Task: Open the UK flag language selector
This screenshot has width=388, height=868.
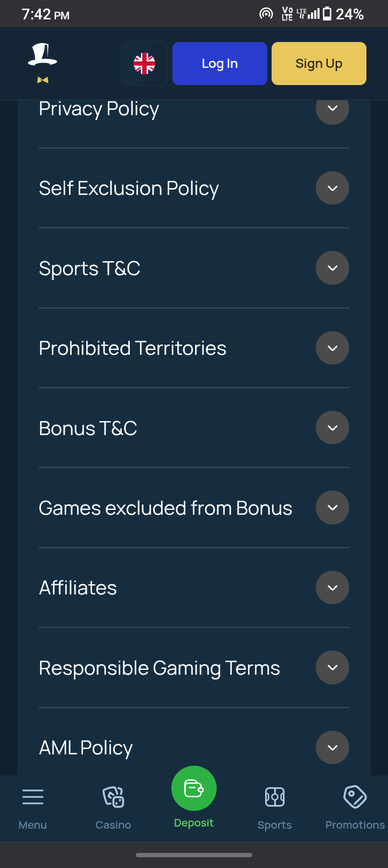Action: tap(144, 64)
